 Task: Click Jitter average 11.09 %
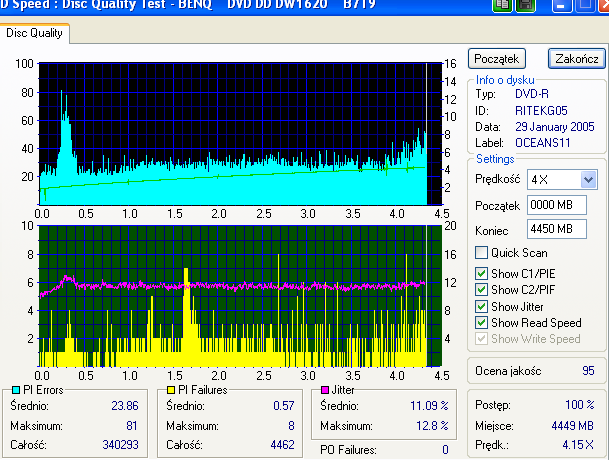coord(429,406)
